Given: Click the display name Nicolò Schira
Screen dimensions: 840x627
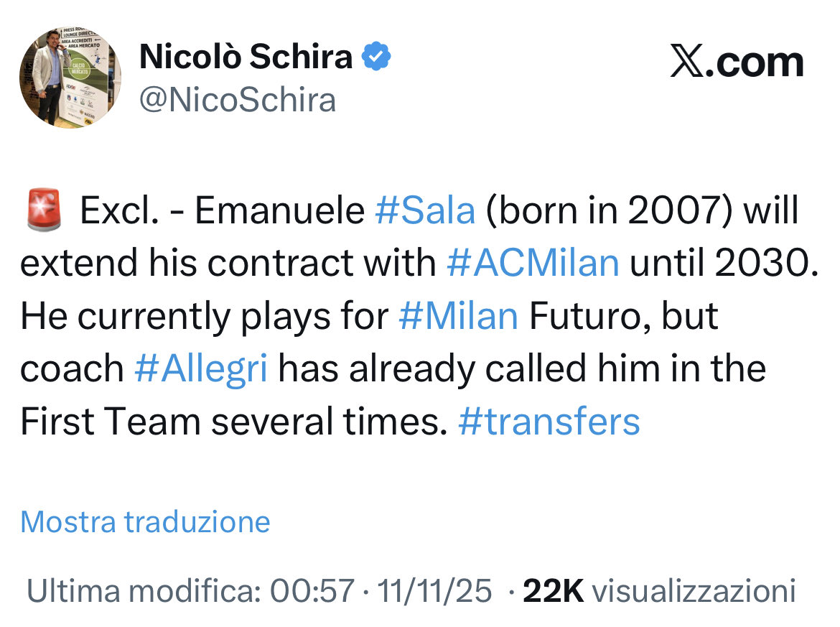Looking at the screenshot, I should pos(246,57).
